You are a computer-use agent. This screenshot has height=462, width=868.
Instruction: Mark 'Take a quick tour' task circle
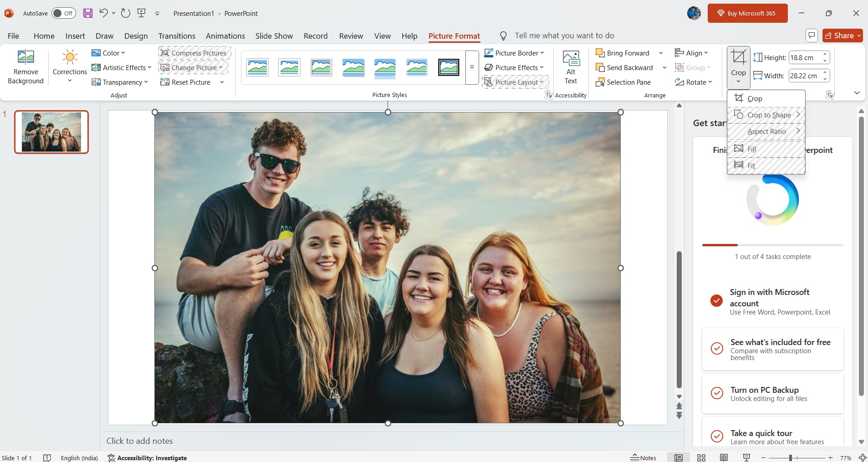click(717, 437)
